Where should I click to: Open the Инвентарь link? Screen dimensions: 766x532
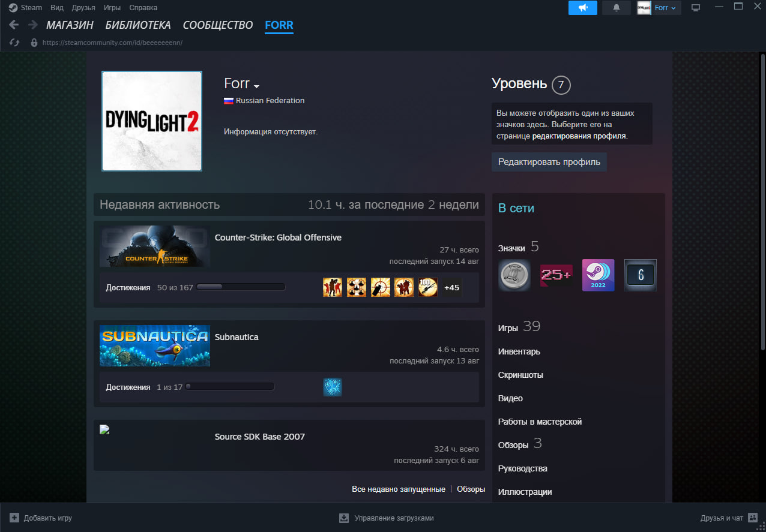click(x=519, y=351)
